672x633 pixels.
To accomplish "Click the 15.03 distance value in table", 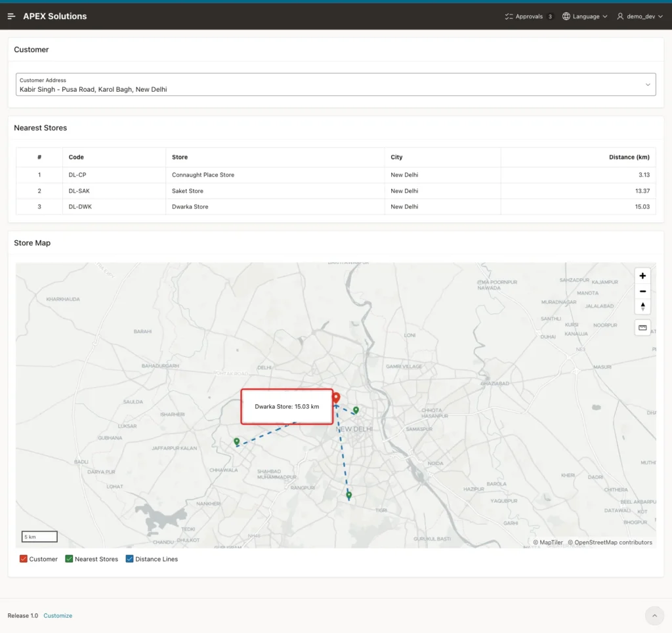I will click(x=642, y=207).
